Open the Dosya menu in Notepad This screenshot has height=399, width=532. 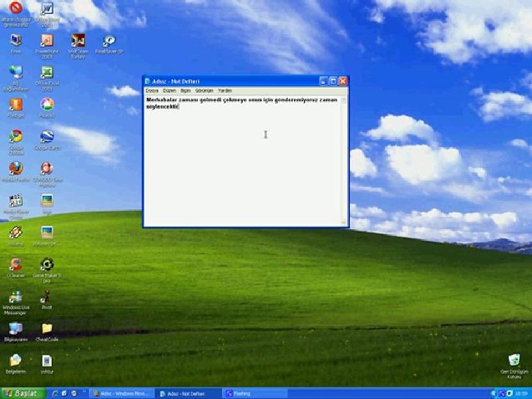click(152, 90)
